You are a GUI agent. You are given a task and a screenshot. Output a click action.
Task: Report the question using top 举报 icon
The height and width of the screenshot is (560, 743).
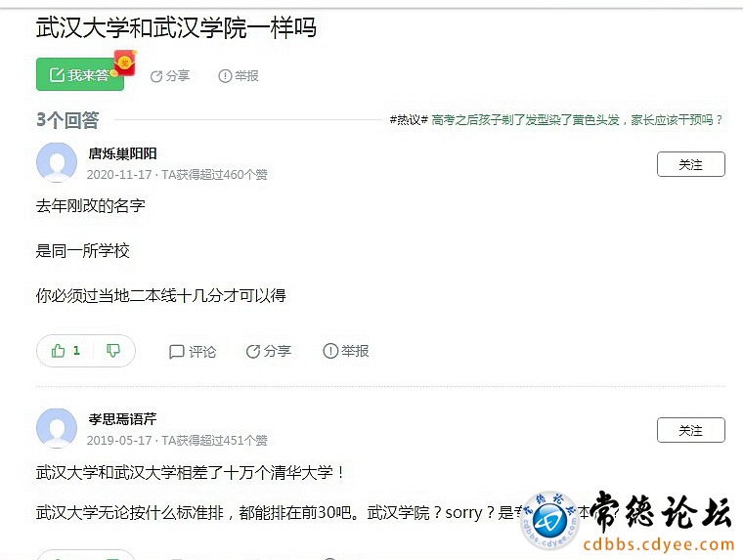coord(239,76)
